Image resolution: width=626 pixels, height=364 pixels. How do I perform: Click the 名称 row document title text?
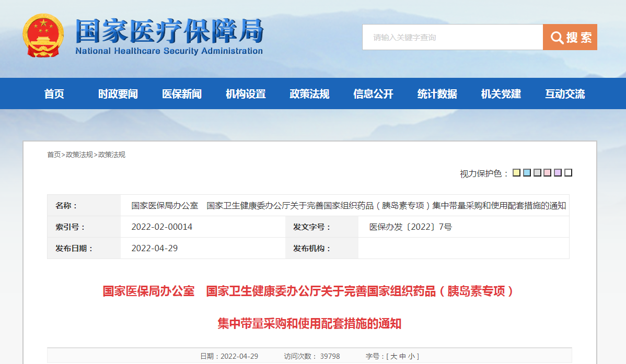349,206
